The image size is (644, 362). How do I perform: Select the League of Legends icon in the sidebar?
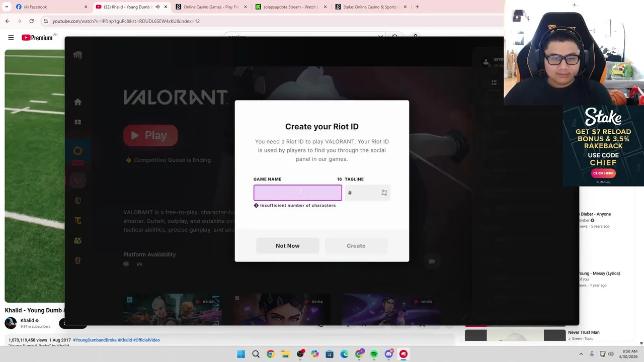[77, 200]
